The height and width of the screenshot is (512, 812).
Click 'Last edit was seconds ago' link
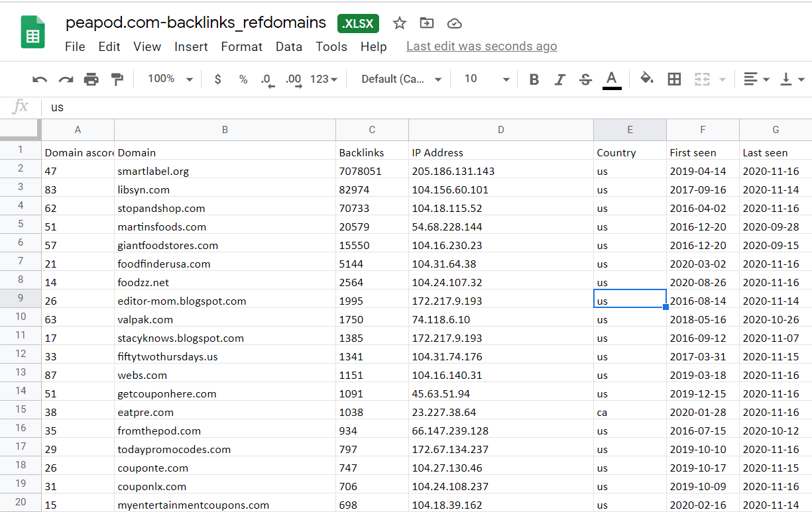coord(482,46)
